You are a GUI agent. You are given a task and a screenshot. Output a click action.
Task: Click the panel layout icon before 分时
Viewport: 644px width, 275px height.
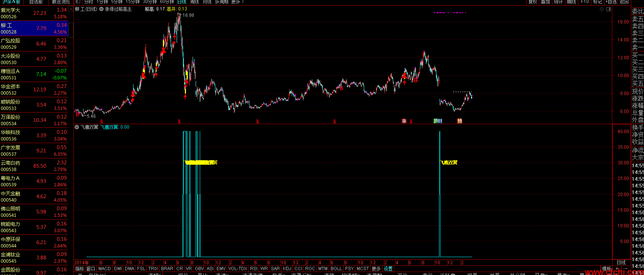[x=78, y=2]
